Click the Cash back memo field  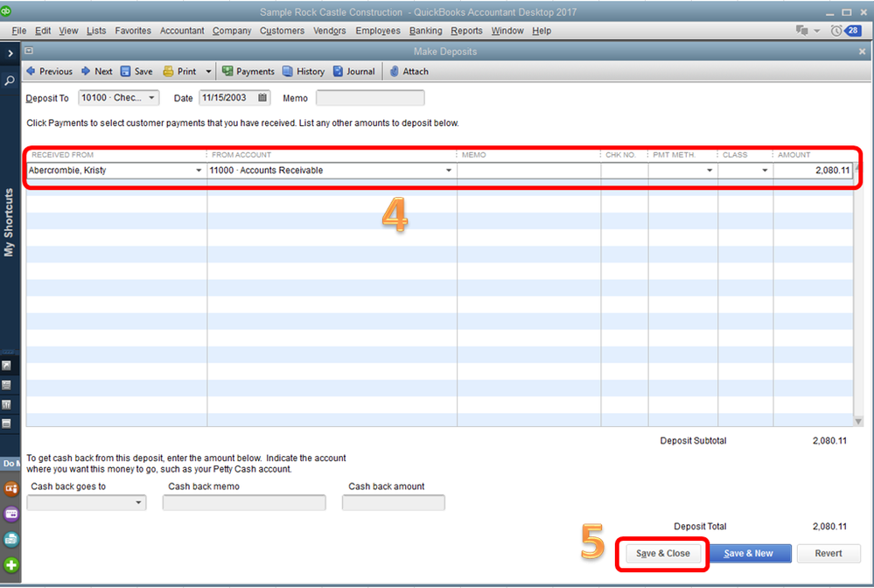[x=244, y=503]
